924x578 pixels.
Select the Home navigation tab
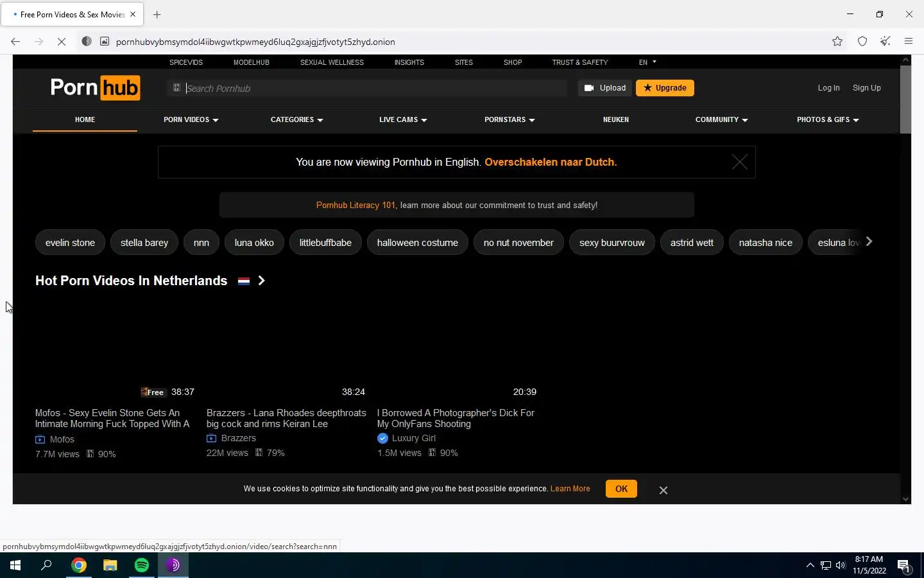pyautogui.click(x=85, y=119)
